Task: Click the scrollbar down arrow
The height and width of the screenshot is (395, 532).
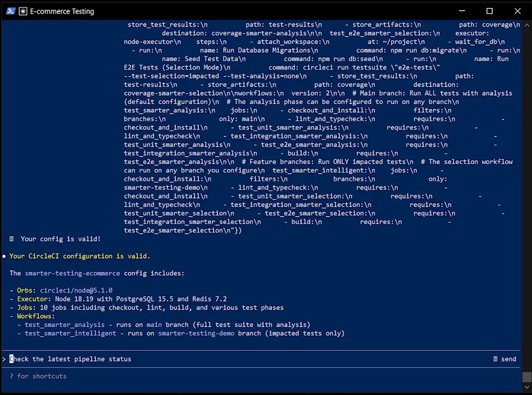Action: pyautogui.click(x=527, y=387)
